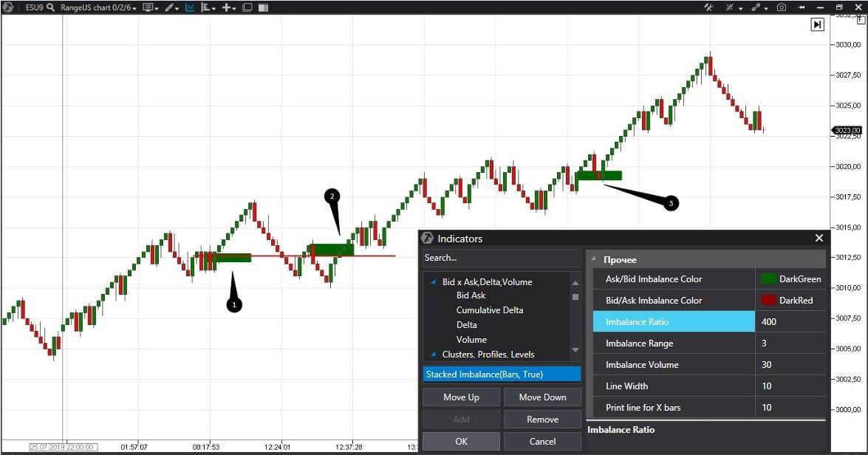Open chart settings with the wrench icon
The width and height of the screenshot is (868, 455).
(x=708, y=7)
